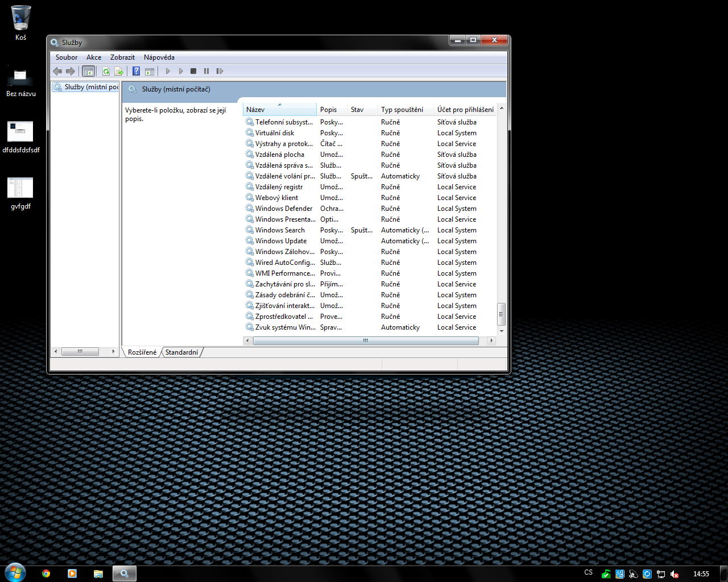Click the list vertical scrollbar up arrow
728x582 pixels.
501,109
